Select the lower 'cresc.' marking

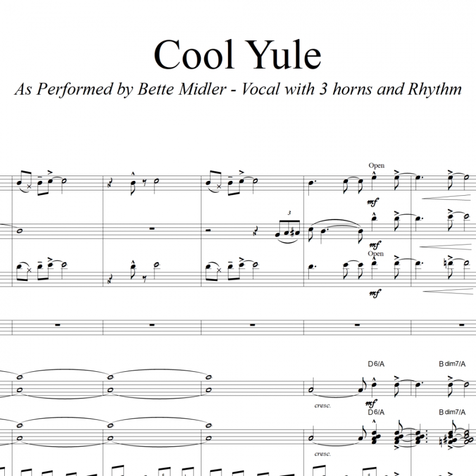[323, 454]
